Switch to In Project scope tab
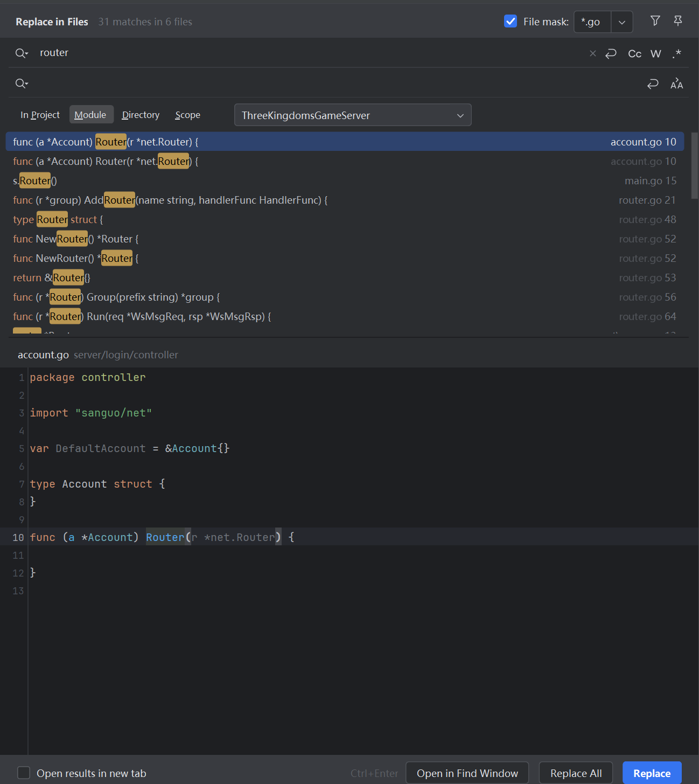 click(x=40, y=115)
